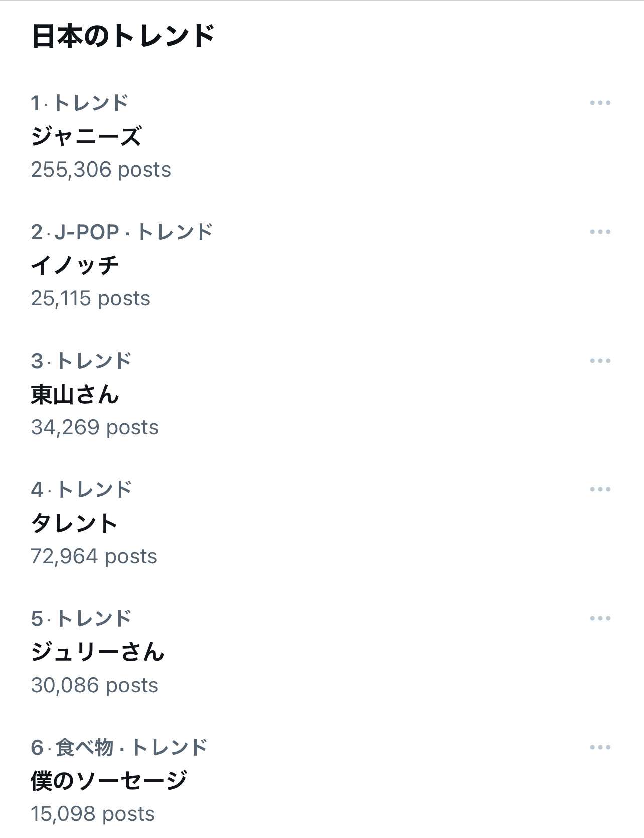
Task: Tap the ellipsis next to 僕のソーセージ
Action: (600, 748)
